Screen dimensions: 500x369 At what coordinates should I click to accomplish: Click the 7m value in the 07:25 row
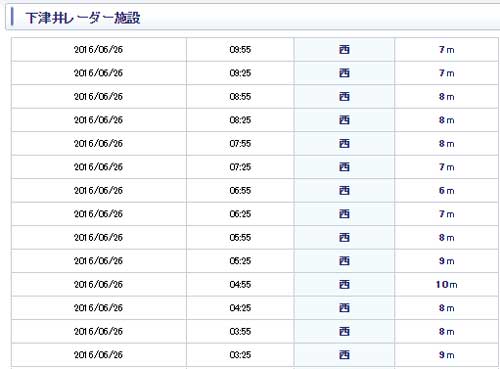(446, 167)
